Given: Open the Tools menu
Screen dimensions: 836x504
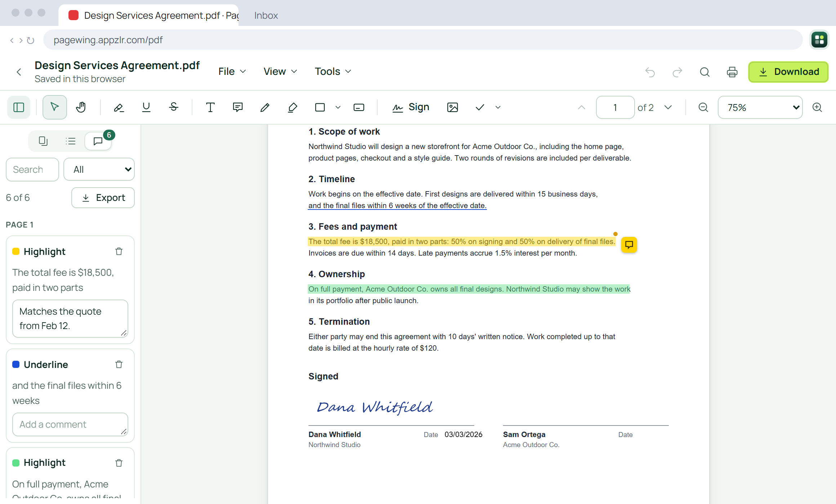Looking at the screenshot, I should (333, 72).
